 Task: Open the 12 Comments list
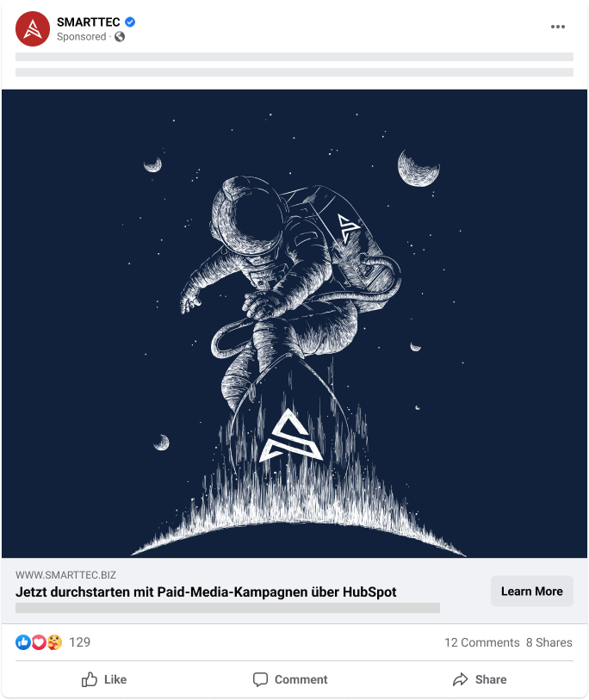[x=482, y=642]
